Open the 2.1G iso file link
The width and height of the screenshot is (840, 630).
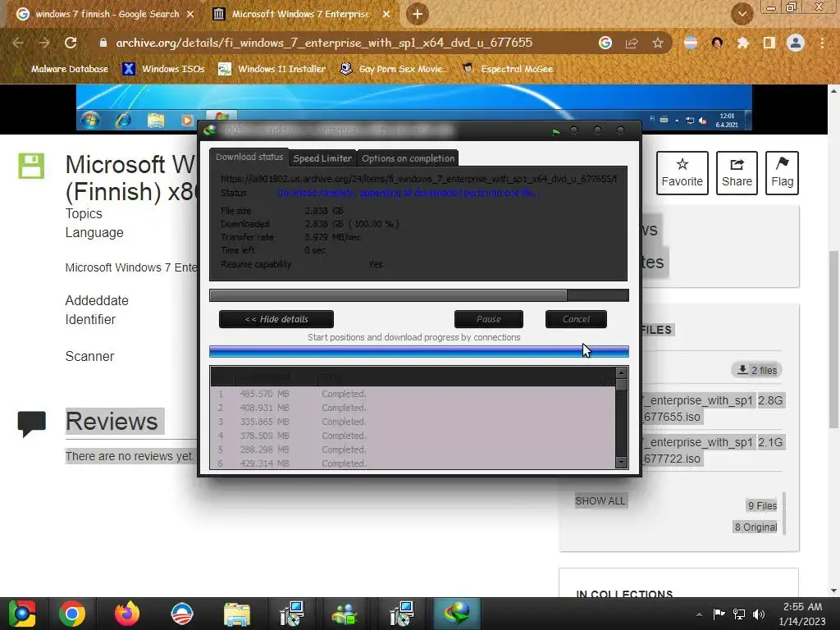point(700,450)
